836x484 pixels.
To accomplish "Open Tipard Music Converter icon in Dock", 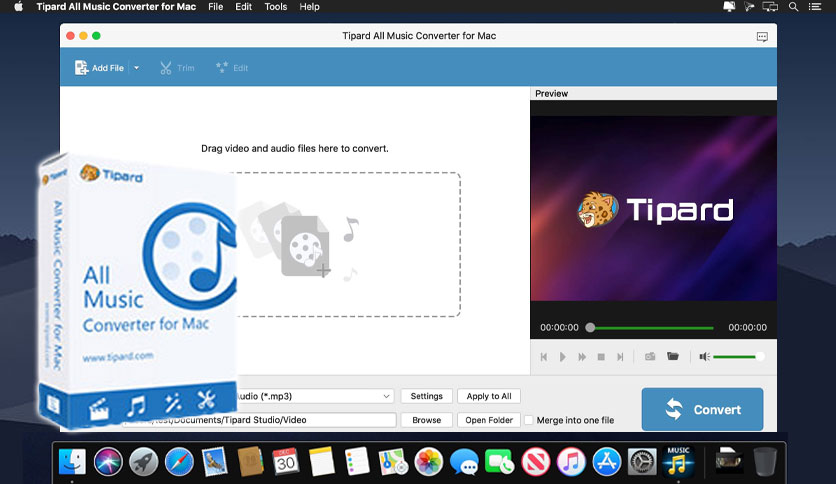I will (x=678, y=461).
